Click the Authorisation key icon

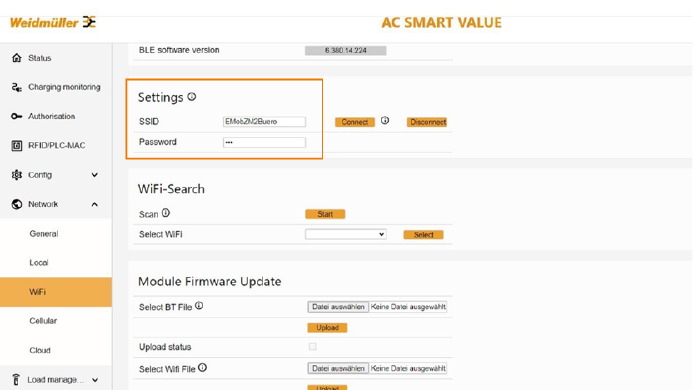[17, 116]
